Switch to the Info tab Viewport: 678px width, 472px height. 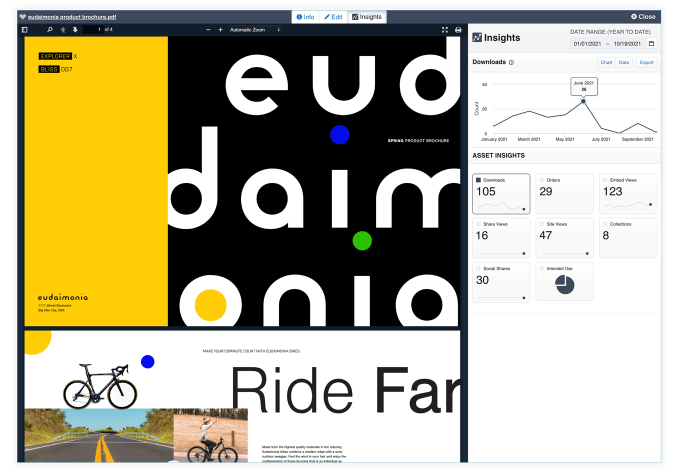(x=305, y=17)
